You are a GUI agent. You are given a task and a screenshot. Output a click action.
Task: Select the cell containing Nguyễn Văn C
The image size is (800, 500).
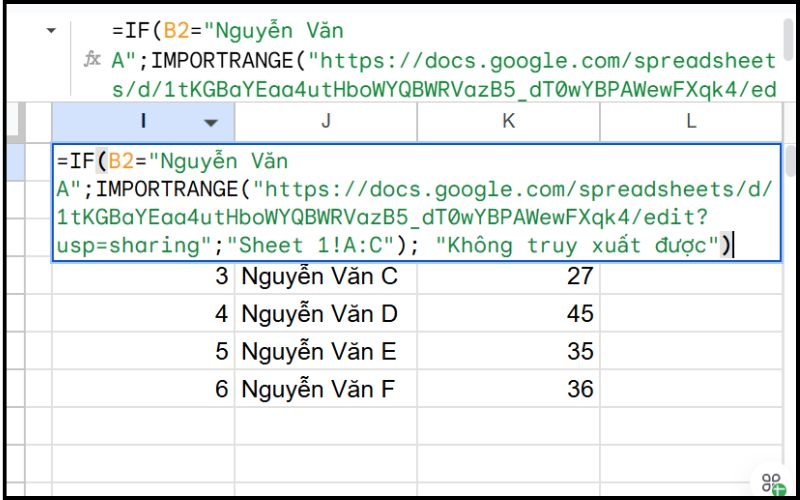pos(325,276)
